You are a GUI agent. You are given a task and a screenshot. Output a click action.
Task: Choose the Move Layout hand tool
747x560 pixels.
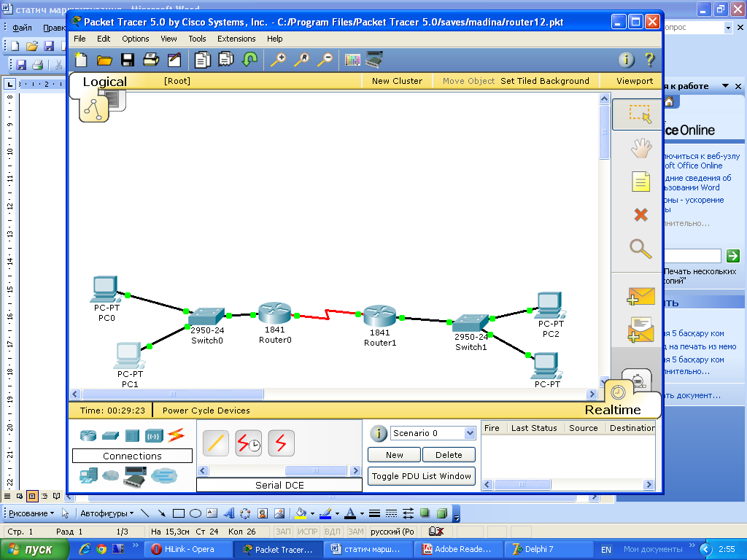(641, 148)
